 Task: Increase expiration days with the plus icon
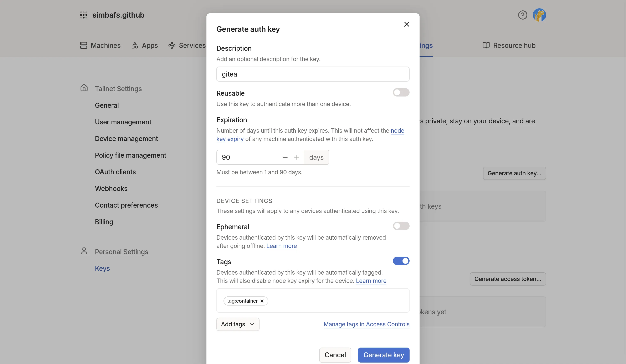[297, 157]
